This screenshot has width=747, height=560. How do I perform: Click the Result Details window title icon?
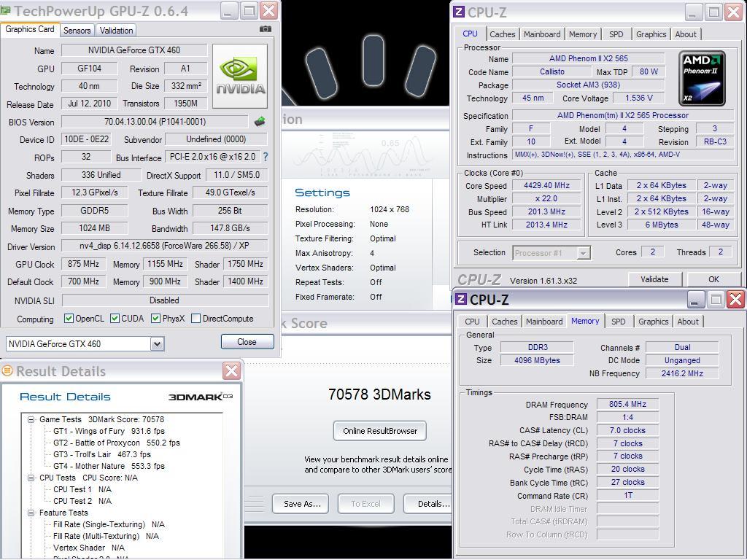7,370
